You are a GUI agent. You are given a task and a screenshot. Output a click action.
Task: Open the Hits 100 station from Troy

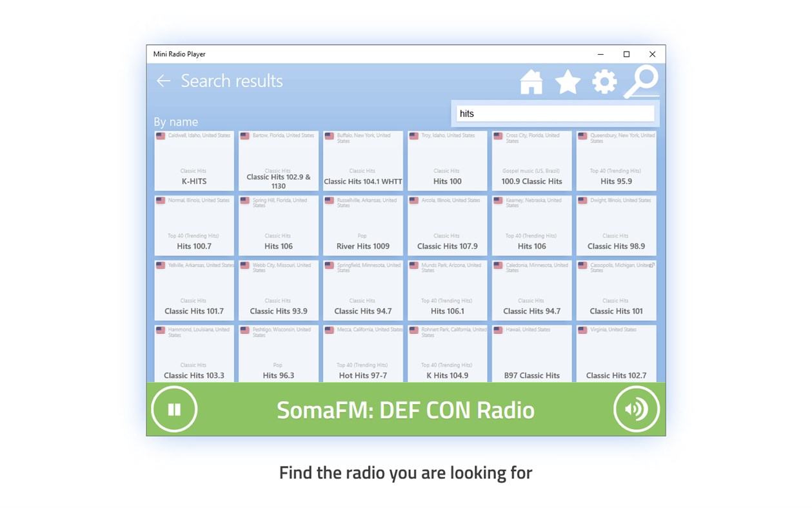pos(447,161)
